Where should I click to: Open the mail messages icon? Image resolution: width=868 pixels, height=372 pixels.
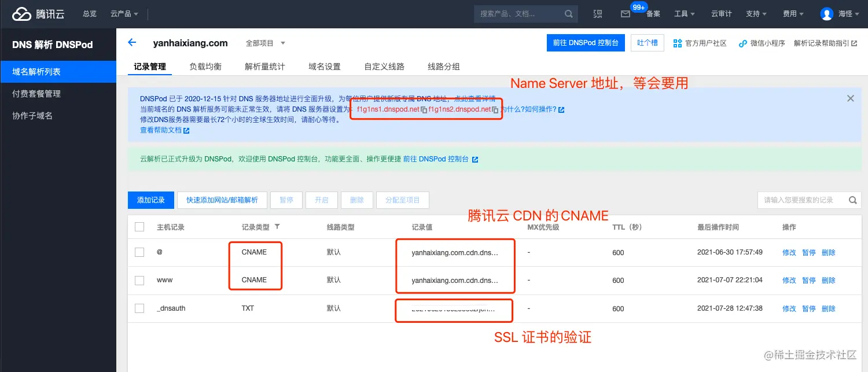click(626, 14)
